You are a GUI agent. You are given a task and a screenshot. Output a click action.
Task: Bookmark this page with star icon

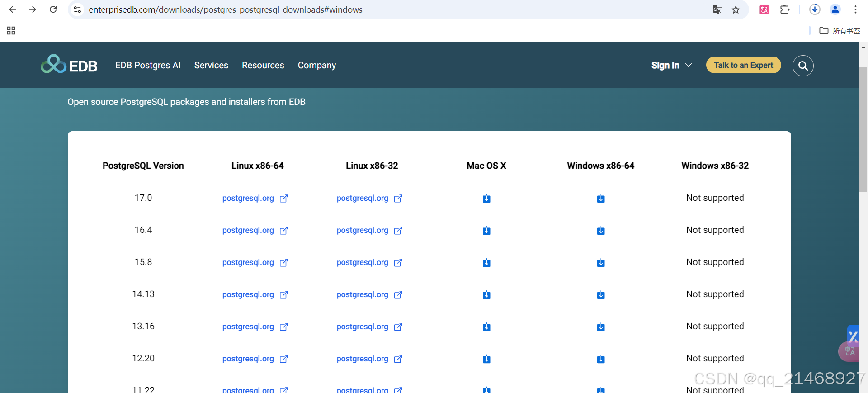click(x=736, y=9)
